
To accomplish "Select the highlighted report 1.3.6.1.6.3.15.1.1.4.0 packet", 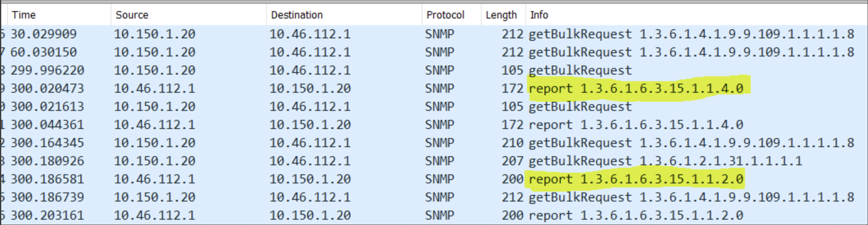I will tap(636, 88).
